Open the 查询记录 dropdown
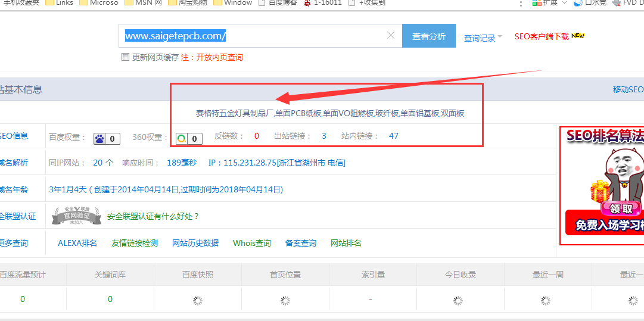644x321 pixels. [x=483, y=38]
